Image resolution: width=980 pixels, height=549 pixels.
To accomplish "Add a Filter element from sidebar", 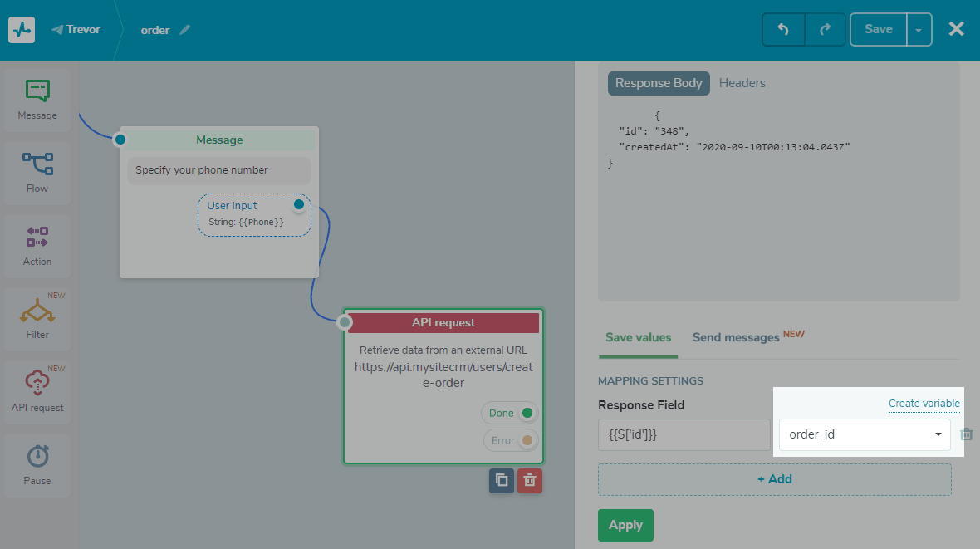I will pos(37,320).
